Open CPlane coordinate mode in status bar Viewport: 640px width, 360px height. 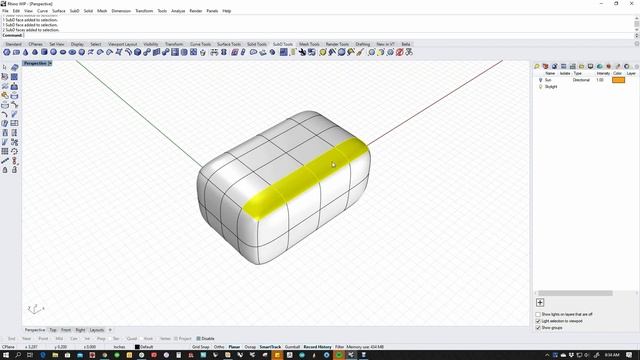[8, 347]
